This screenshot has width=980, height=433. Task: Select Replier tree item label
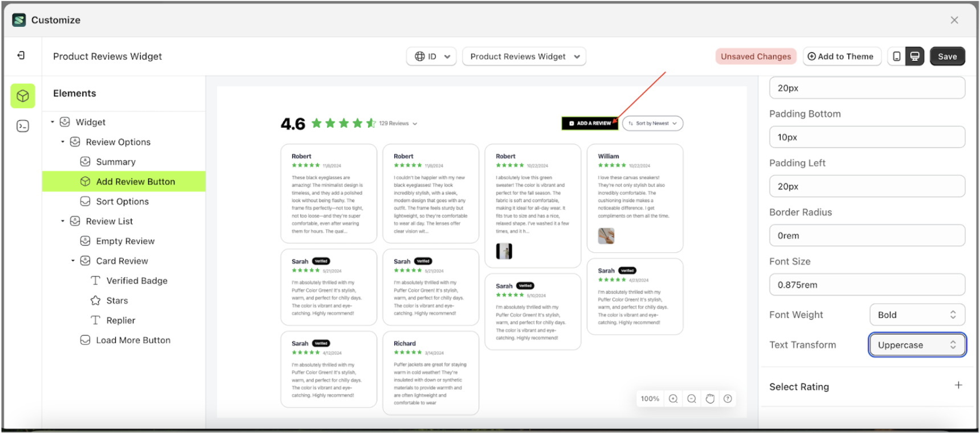(x=121, y=321)
